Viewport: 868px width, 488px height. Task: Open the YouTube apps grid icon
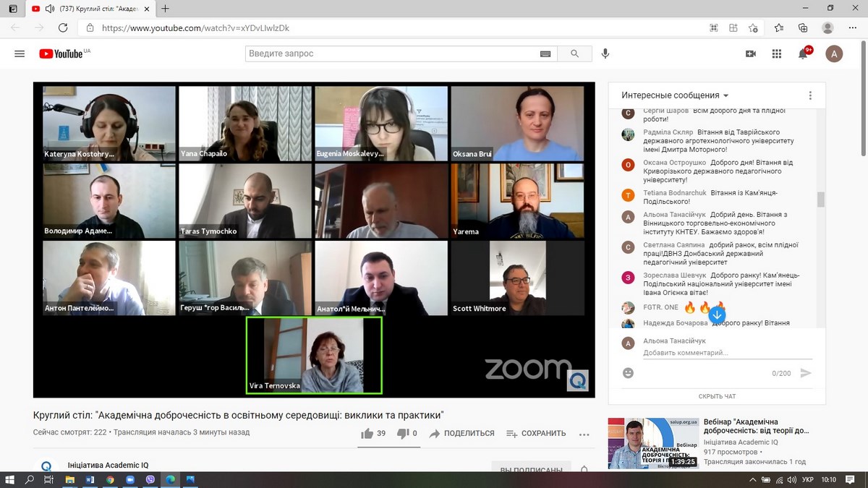(777, 53)
